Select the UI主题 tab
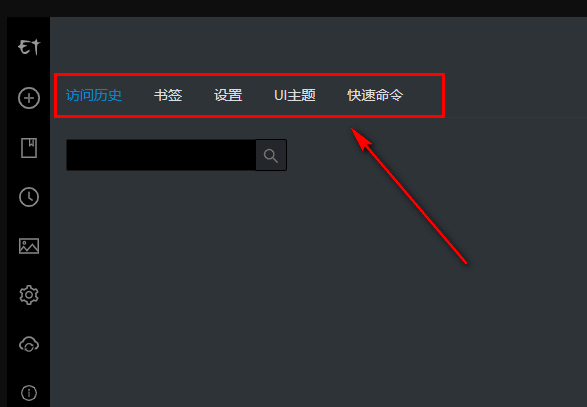The image size is (587, 407). pos(295,95)
